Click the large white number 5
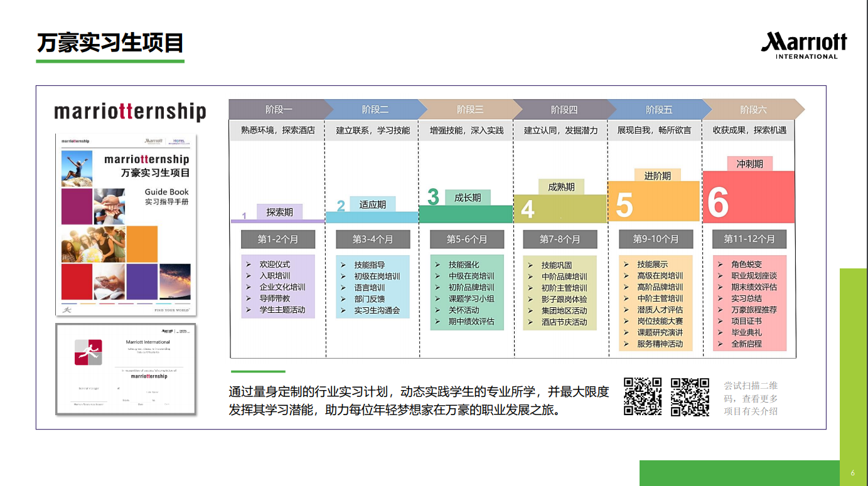This screenshot has width=868, height=486. 624,205
